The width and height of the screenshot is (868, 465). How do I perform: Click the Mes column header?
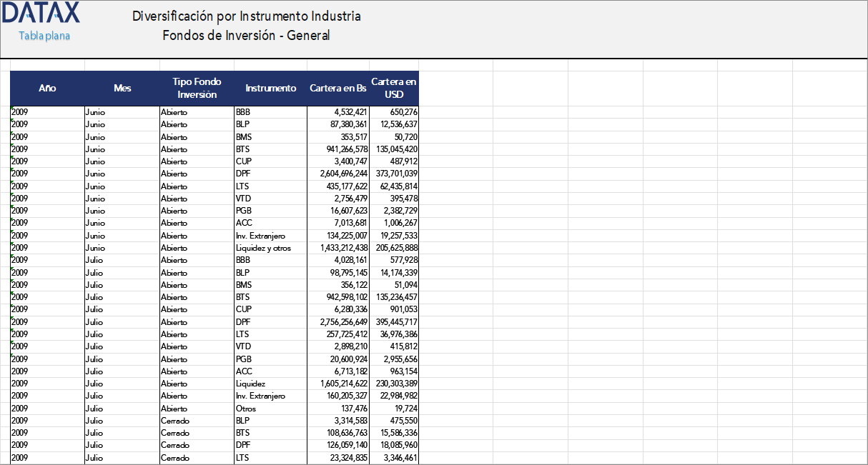tap(122, 88)
